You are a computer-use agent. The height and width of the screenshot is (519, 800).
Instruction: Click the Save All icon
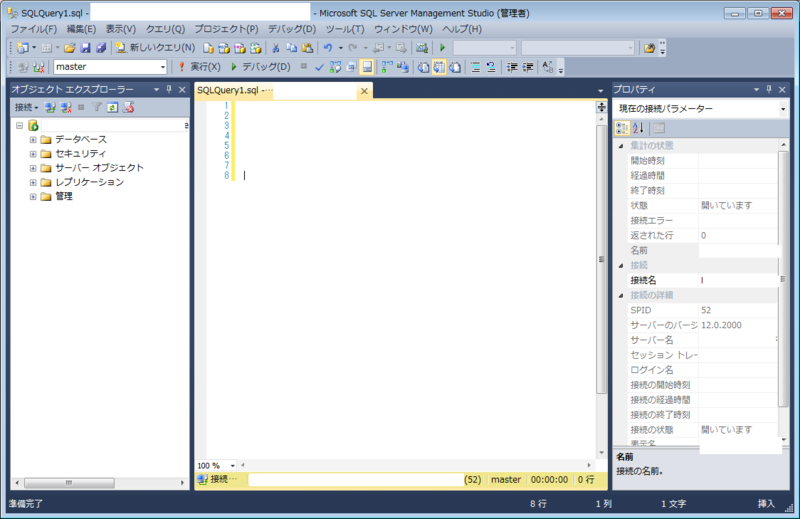[x=101, y=48]
